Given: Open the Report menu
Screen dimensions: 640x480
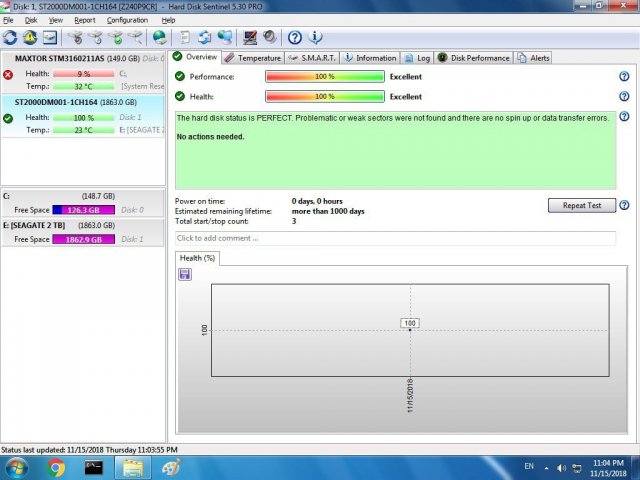Looking at the screenshot, I should point(85,20).
